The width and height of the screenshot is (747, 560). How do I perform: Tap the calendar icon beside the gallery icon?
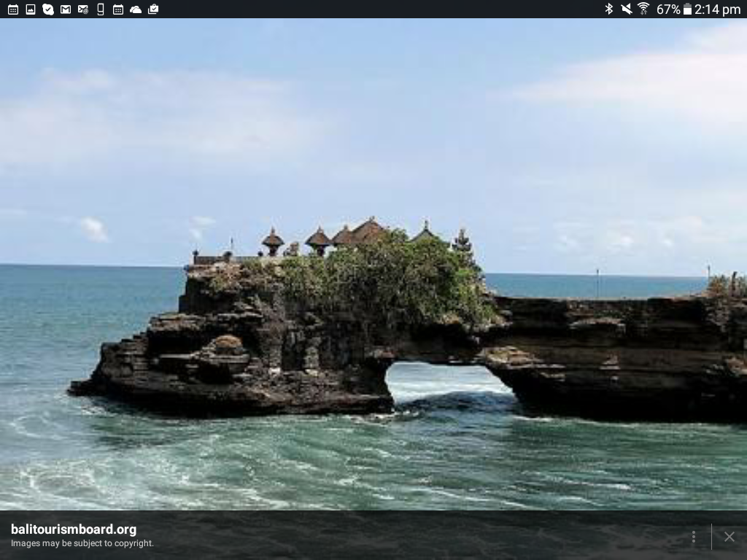click(x=13, y=9)
